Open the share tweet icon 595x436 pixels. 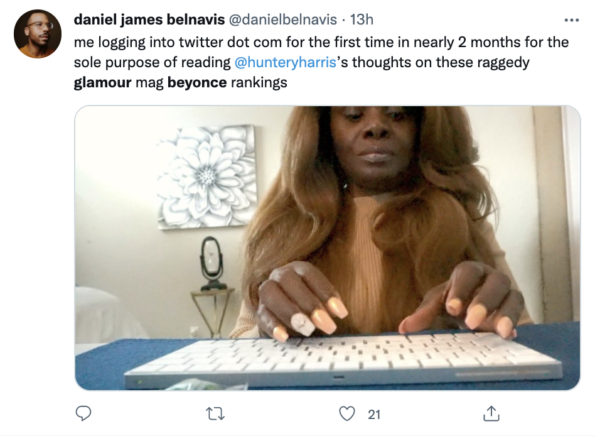(491, 413)
